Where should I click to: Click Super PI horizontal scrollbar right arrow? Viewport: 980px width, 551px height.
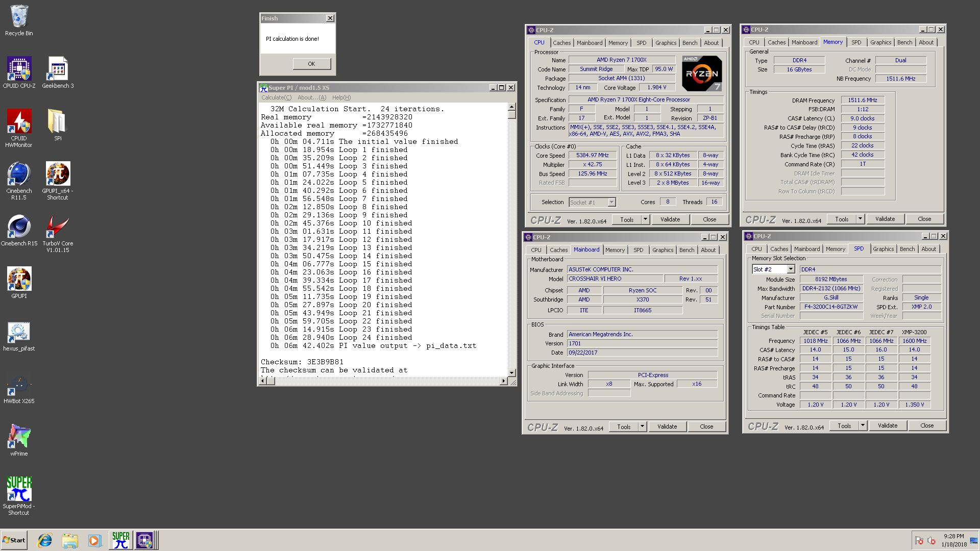[503, 381]
